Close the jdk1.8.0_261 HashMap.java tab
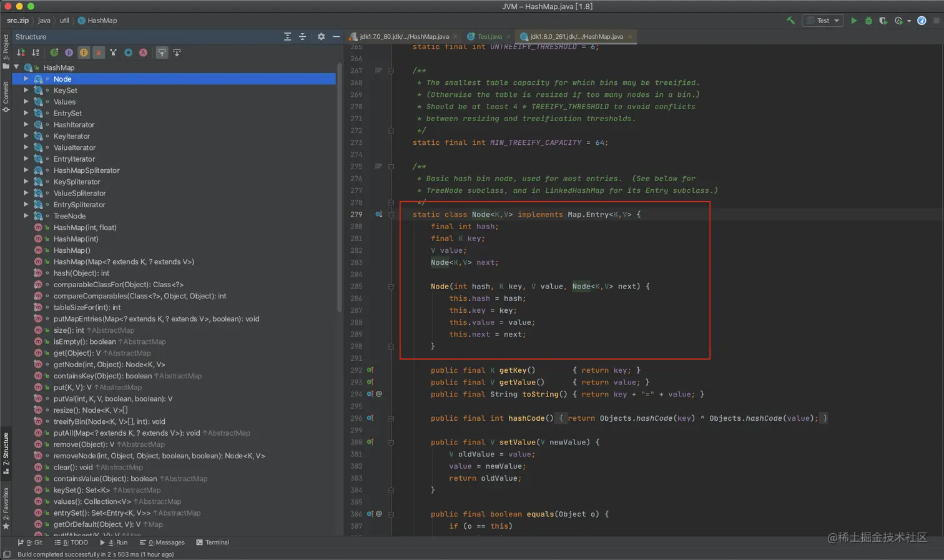The width and height of the screenshot is (944, 560). (630, 37)
